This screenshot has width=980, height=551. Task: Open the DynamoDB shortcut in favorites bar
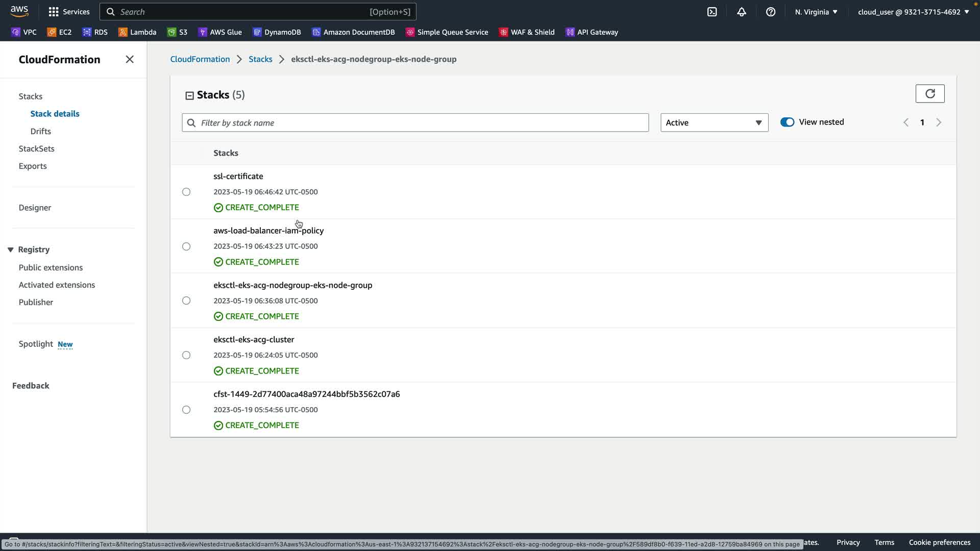tap(277, 32)
